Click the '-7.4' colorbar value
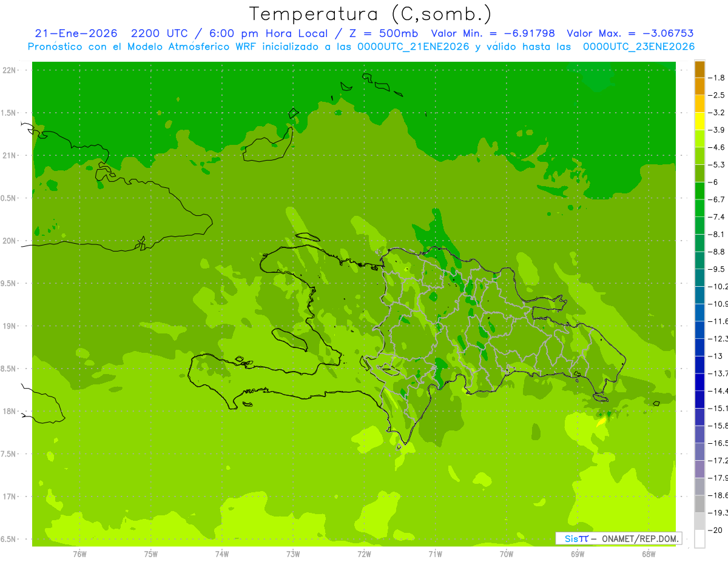The image size is (728, 562). click(x=716, y=217)
